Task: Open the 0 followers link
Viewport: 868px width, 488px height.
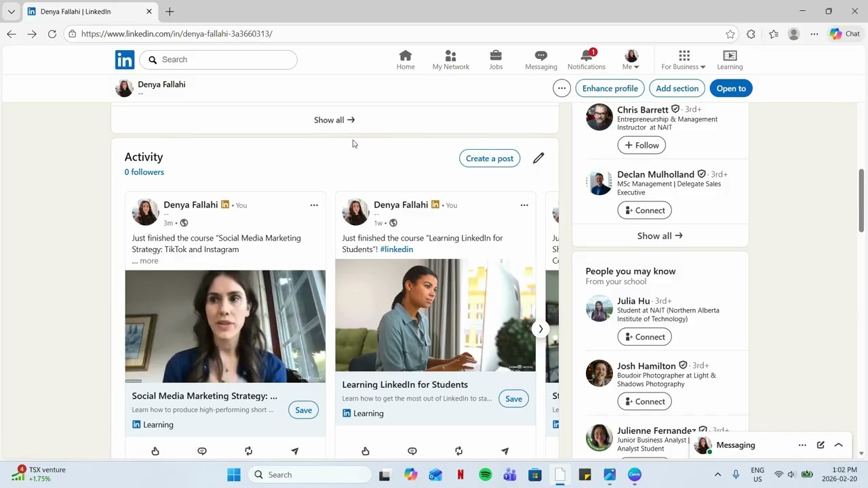Action: (144, 172)
